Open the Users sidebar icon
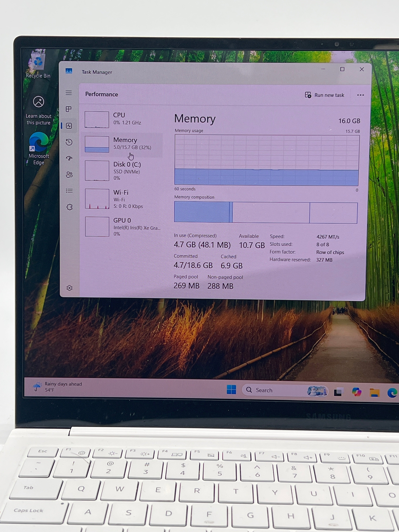Viewport: 399px width, 532px height. click(x=69, y=175)
